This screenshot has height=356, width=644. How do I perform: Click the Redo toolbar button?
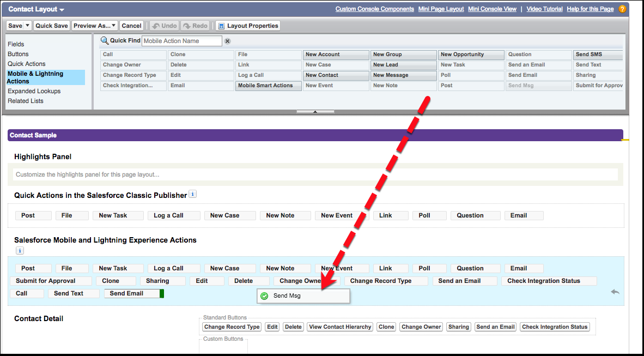196,26
